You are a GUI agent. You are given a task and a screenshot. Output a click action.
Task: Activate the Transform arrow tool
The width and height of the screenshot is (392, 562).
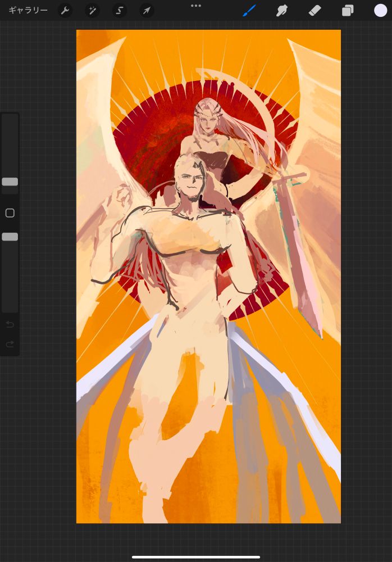147,11
